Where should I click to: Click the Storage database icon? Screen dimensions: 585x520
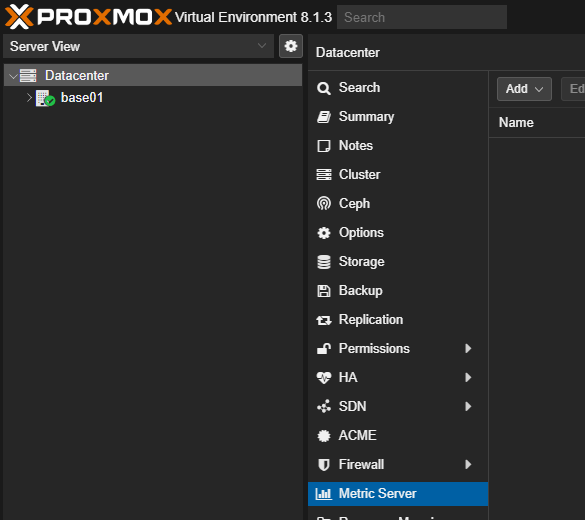pyautogui.click(x=323, y=262)
